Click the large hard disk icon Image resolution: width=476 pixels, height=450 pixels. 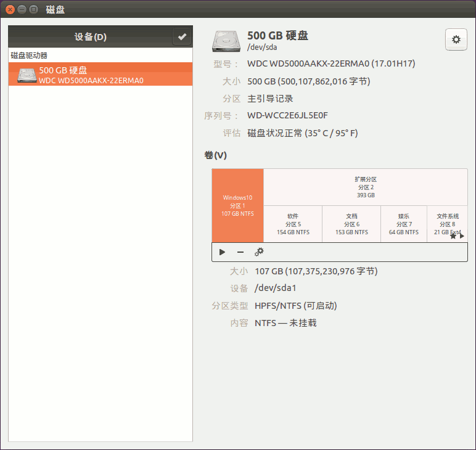tap(226, 41)
